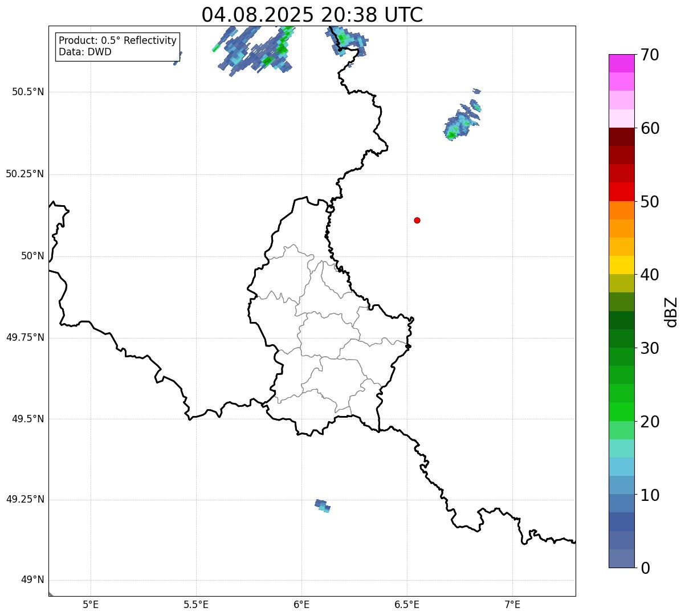Select the yellow swatch at 40 dBZ
This screenshot has height=616, width=685.
tap(625, 265)
